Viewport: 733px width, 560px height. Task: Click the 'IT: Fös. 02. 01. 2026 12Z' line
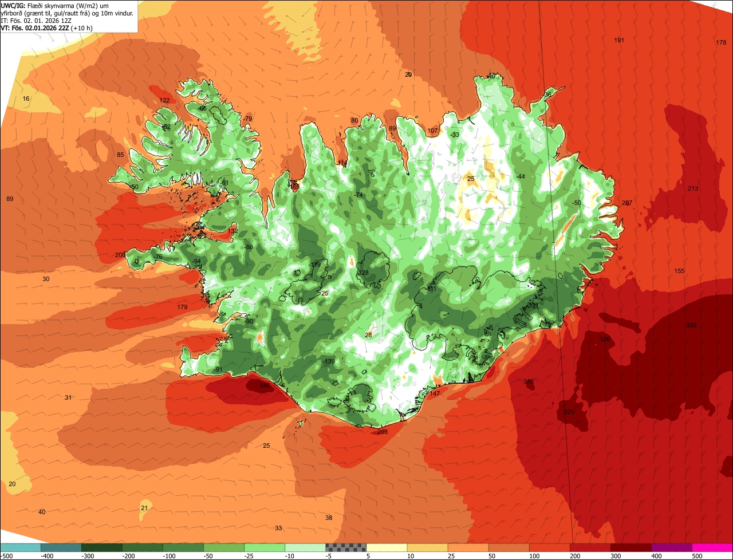point(36,20)
